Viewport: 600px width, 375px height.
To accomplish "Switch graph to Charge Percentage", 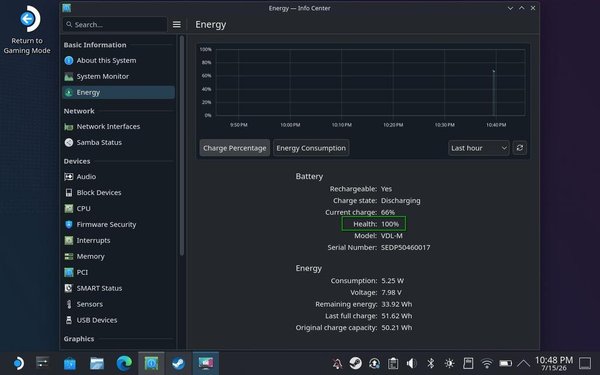I will click(x=235, y=148).
